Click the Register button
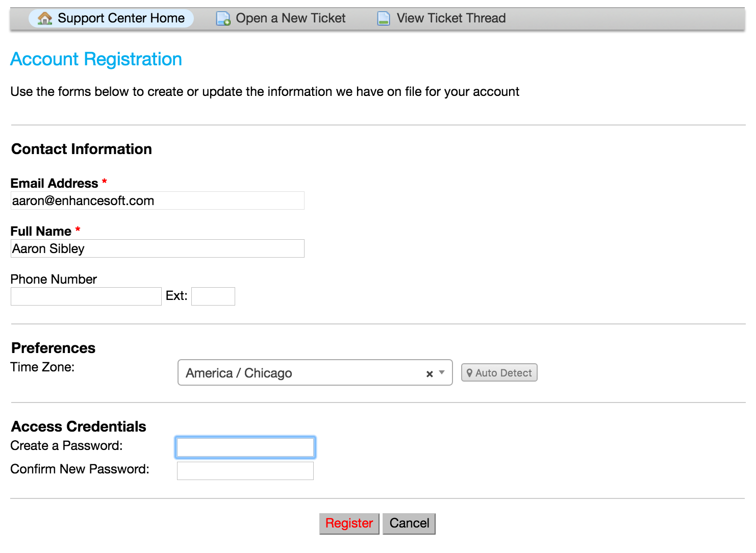The height and width of the screenshot is (553, 756). coord(349,523)
